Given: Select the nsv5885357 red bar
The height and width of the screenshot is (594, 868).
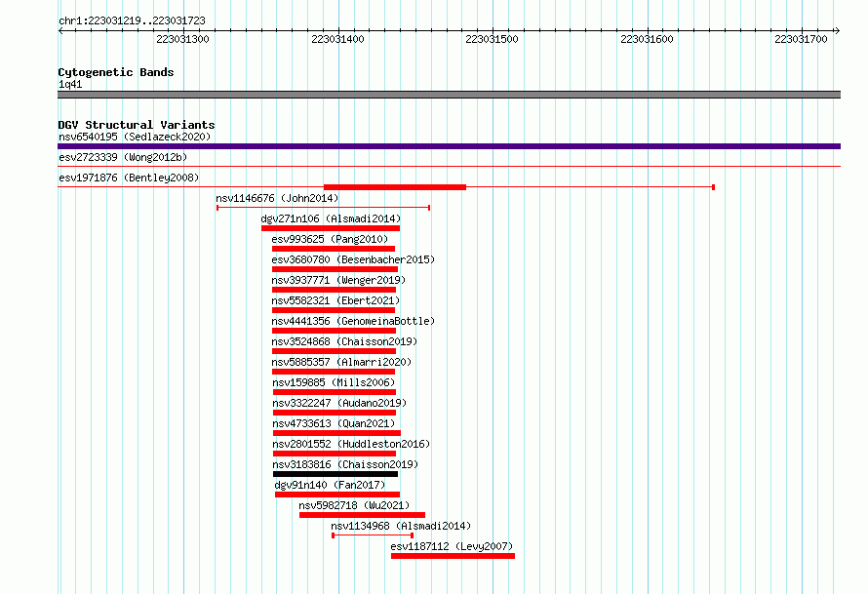Looking at the screenshot, I should coord(334,372).
